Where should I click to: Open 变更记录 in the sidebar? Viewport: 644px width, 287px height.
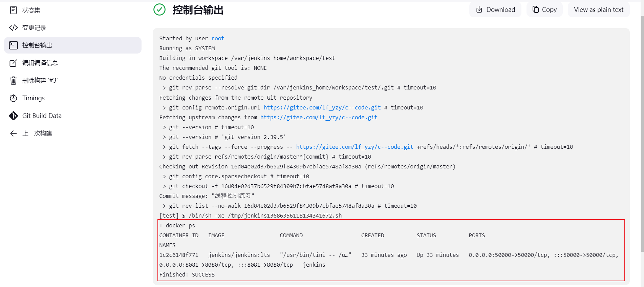point(73,28)
